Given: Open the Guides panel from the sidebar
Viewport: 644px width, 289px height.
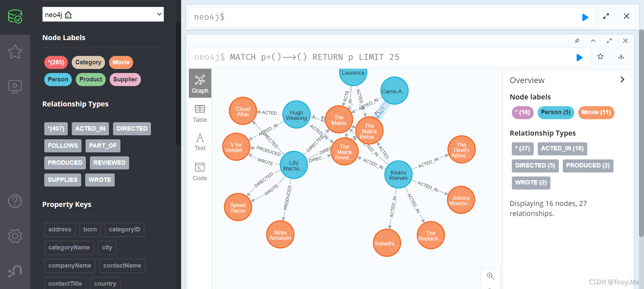Looking at the screenshot, I should [x=15, y=86].
